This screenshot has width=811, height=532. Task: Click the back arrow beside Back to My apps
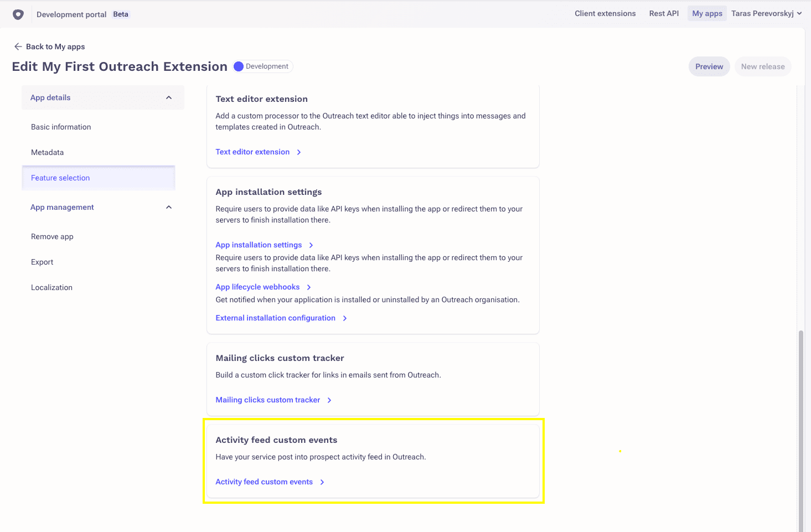pos(18,47)
